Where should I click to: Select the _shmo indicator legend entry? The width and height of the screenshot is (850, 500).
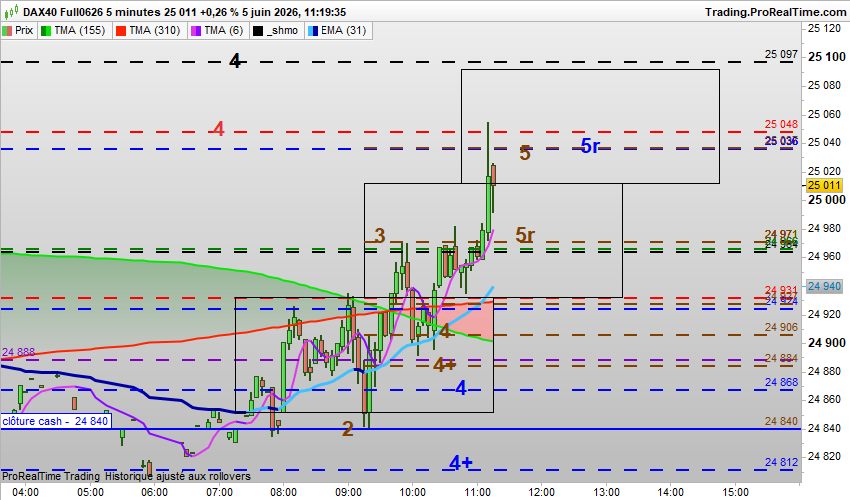(276, 30)
